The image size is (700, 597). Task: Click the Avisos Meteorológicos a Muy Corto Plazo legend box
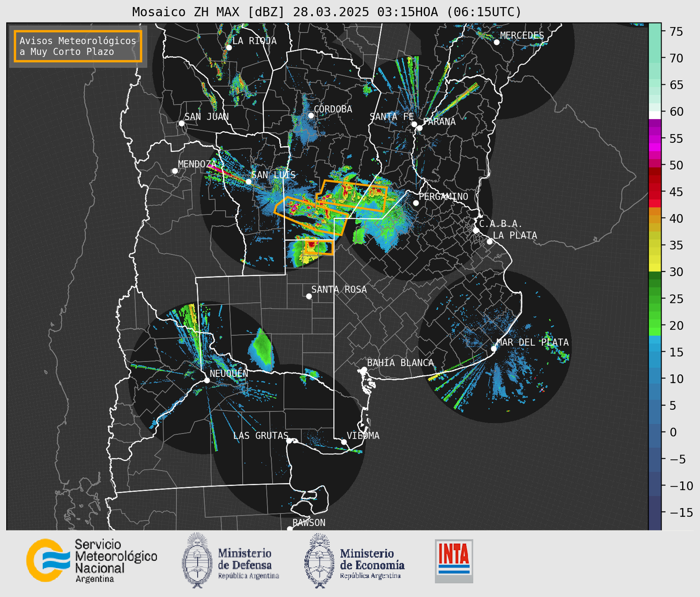[x=78, y=46]
